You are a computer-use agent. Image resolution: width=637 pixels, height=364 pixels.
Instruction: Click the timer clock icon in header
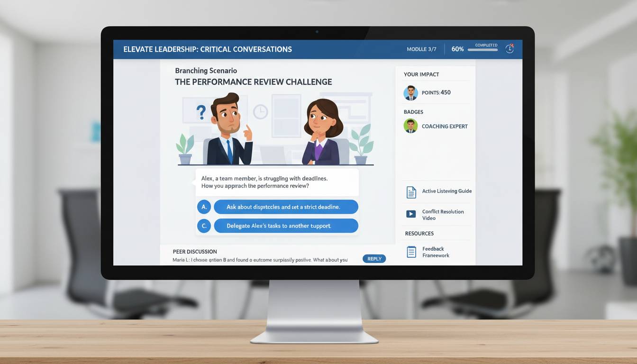(x=510, y=49)
